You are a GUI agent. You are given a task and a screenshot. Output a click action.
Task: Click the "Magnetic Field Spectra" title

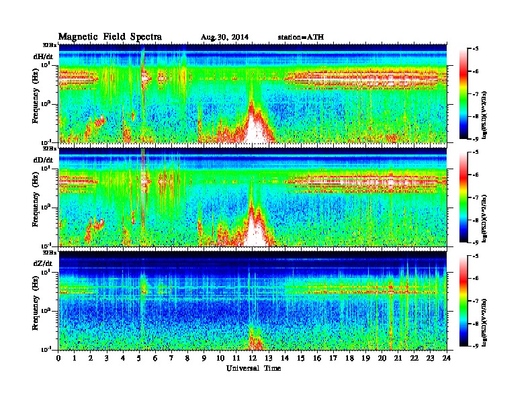(x=109, y=37)
